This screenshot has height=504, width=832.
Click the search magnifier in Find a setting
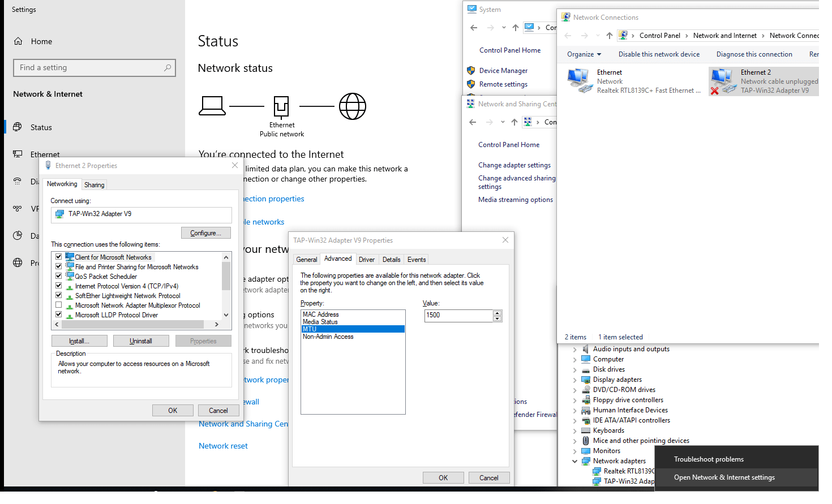pos(168,68)
